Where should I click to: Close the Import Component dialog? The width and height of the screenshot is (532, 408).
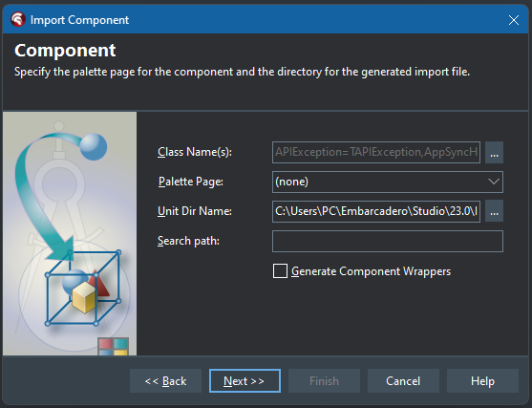(514, 20)
